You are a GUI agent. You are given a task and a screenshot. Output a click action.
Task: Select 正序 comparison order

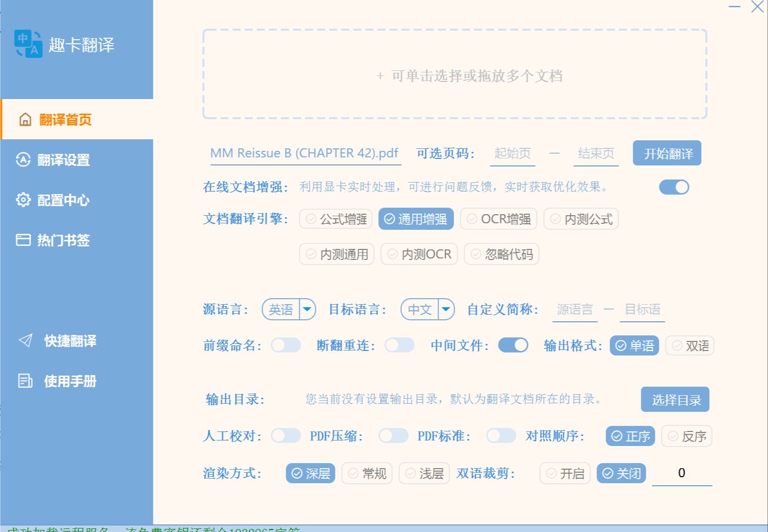coord(631,436)
